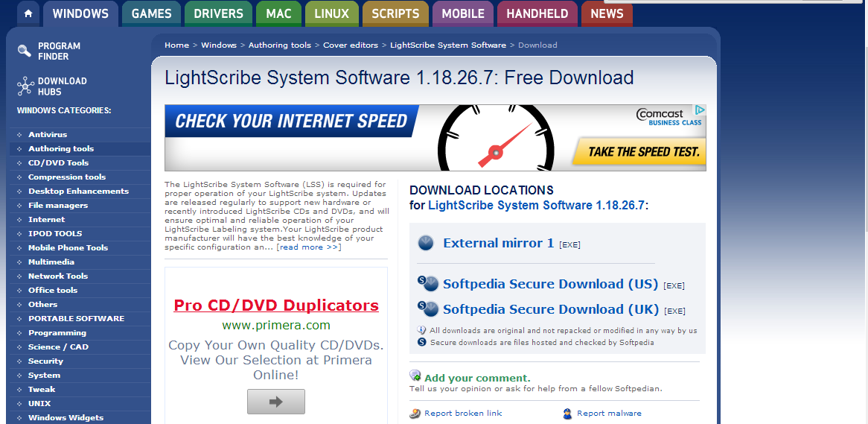Click LightScribe System Software 1.18.26.7 heading link

click(537, 205)
